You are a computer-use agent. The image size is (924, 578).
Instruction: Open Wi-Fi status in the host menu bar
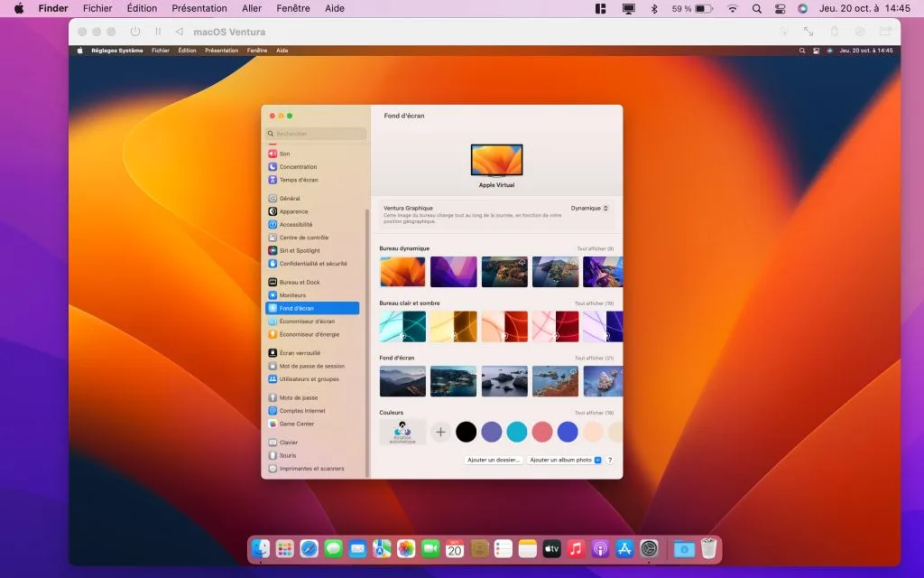click(733, 9)
